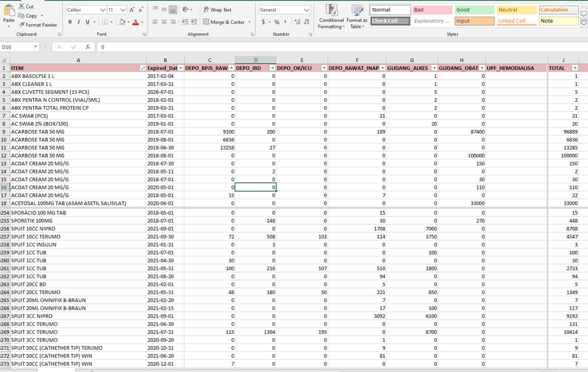Align text to middle
588x372 pixels.
coord(164,9)
